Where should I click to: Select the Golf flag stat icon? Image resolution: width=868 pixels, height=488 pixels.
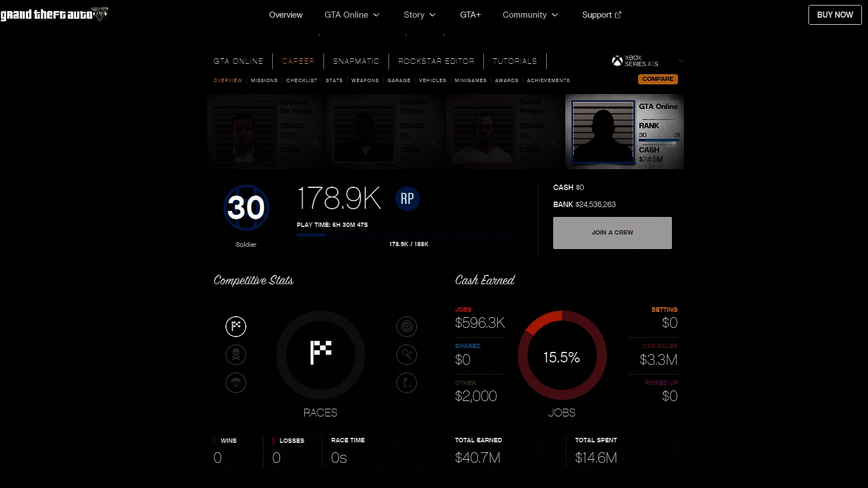[407, 382]
